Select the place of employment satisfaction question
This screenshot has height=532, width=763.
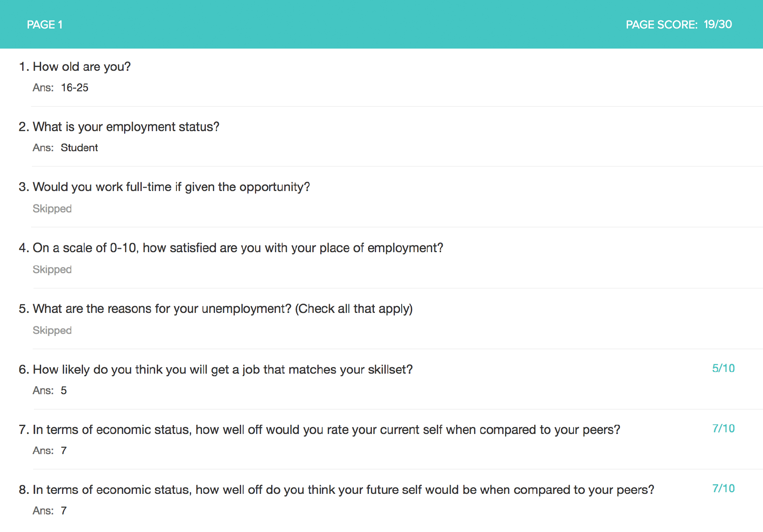(x=238, y=248)
